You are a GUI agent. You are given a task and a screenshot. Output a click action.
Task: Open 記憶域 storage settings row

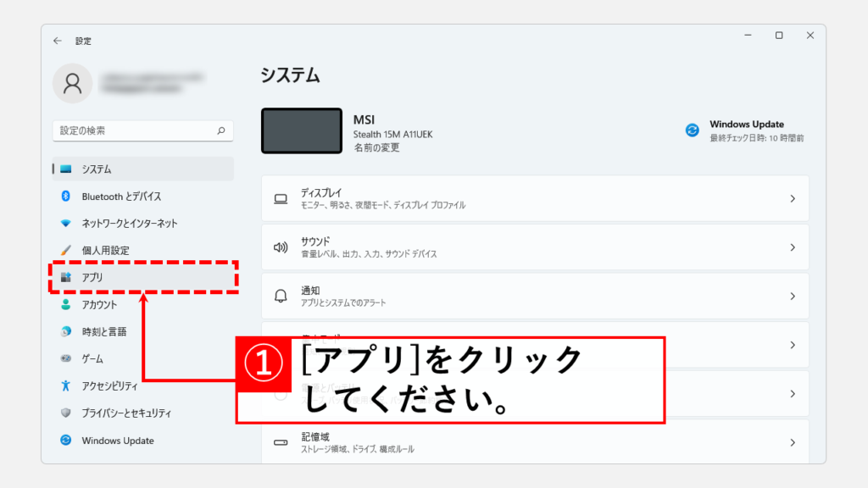click(x=535, y=442)
